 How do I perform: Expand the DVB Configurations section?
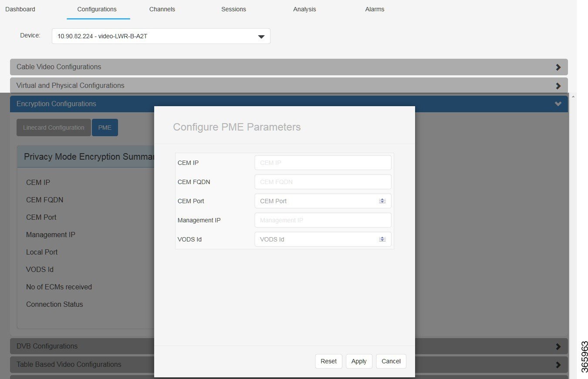coord(558,346)
